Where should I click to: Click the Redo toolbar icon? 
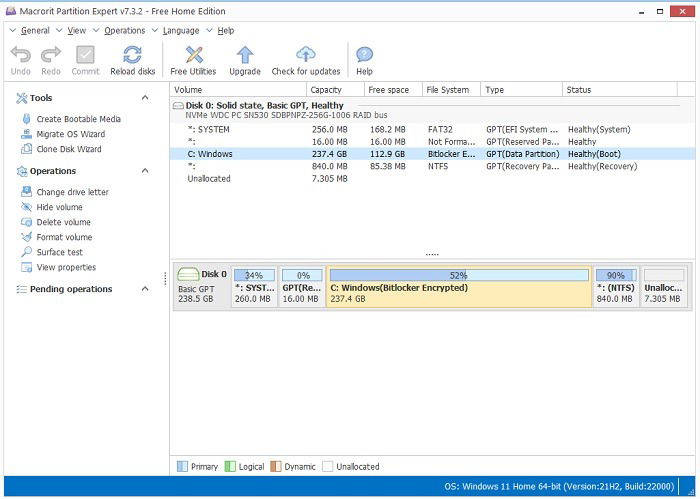[x=50, y=55]
